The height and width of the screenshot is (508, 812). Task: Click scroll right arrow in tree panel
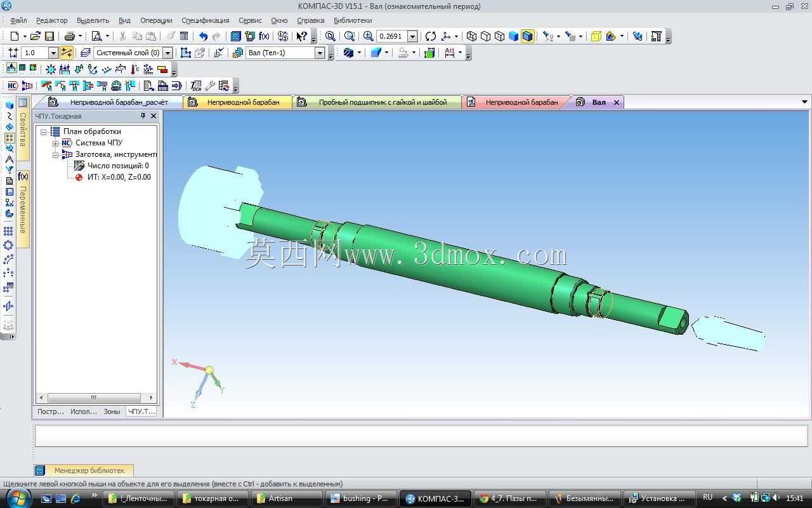click(x=151, y=398)
